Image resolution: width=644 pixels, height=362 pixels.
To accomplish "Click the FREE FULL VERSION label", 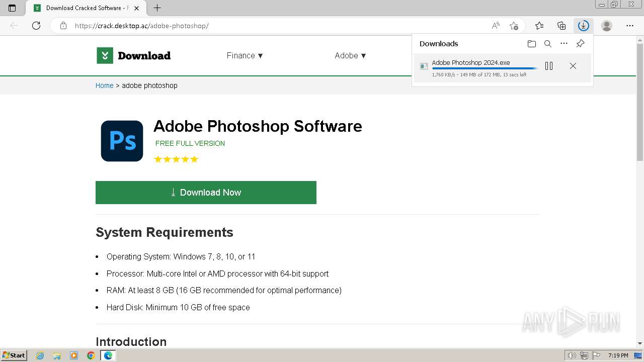I will click(190, 143).
